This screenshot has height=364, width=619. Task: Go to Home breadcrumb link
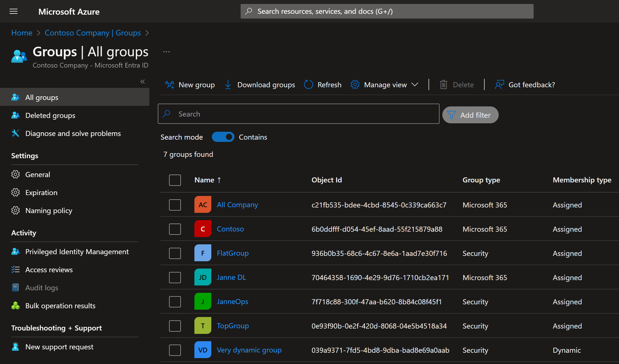[x=22, y=33]
